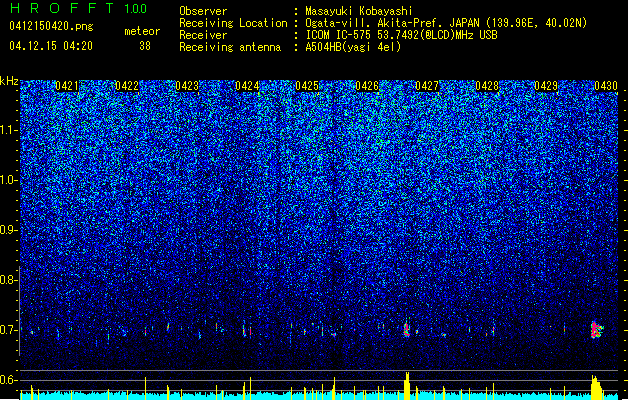Click the yellow intensity peak below 0430
629x400 pixels.
tap(596, 388)
